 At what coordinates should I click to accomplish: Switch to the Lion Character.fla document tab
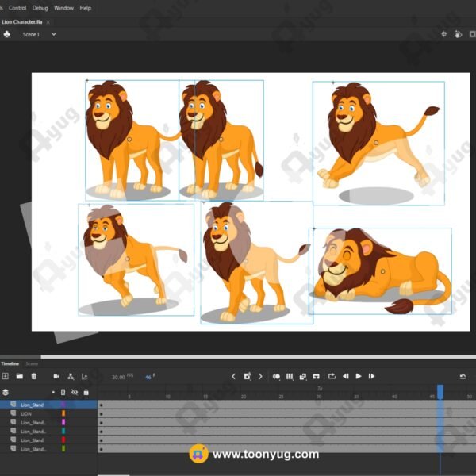(x=22, y=21)
